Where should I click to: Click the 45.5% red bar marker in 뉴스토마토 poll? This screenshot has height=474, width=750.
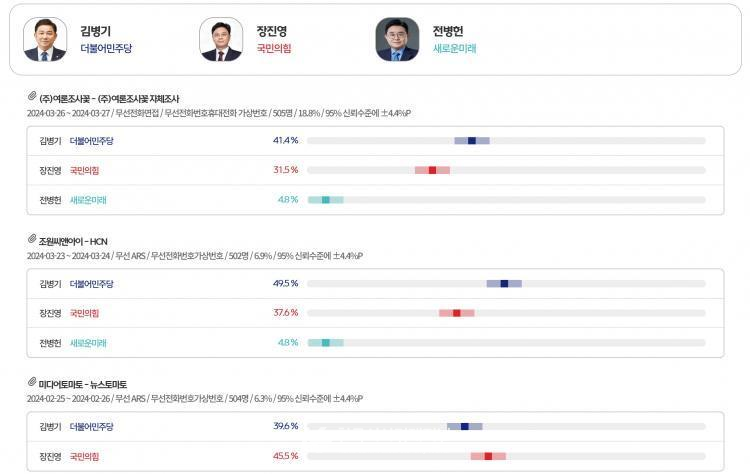pos(488,456)
